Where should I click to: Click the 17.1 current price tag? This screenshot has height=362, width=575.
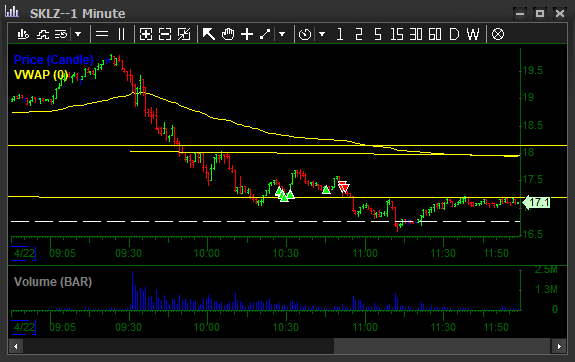[x=536, y=202]
